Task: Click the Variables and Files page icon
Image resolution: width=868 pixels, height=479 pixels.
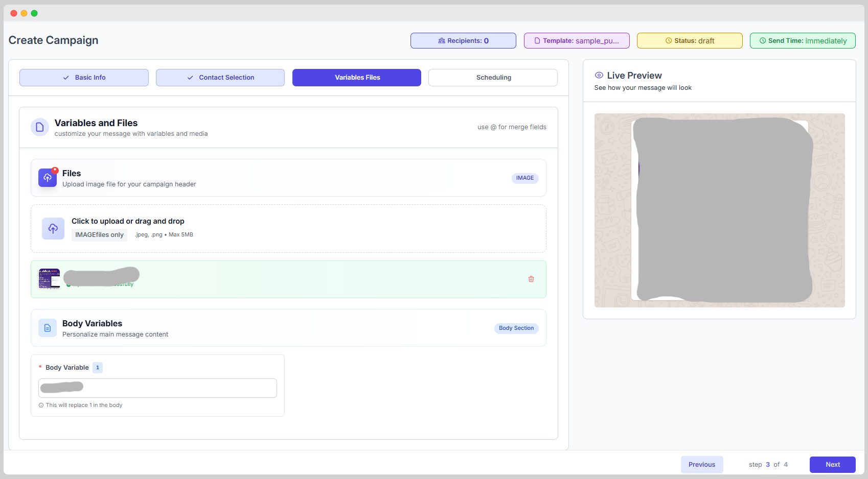Action: 40,127
